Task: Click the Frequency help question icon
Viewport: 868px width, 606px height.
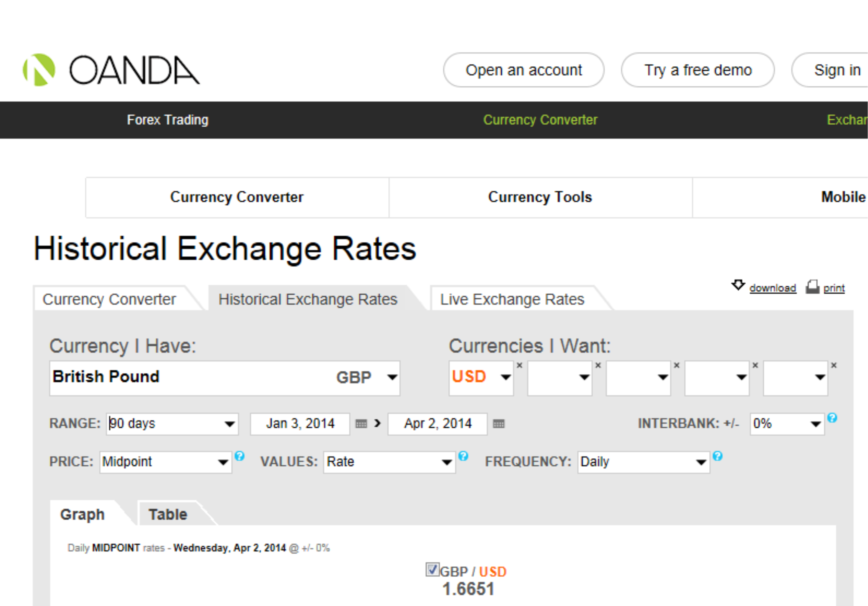Action: click(x=717, y=456)
